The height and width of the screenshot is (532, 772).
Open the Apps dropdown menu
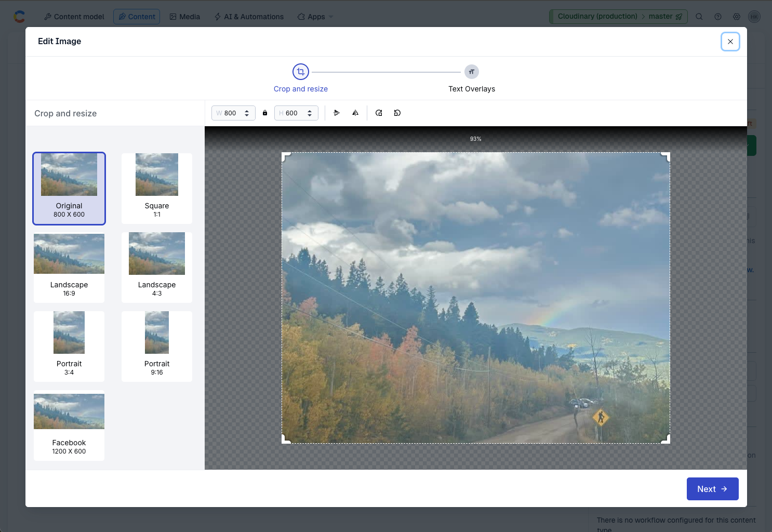315,17
